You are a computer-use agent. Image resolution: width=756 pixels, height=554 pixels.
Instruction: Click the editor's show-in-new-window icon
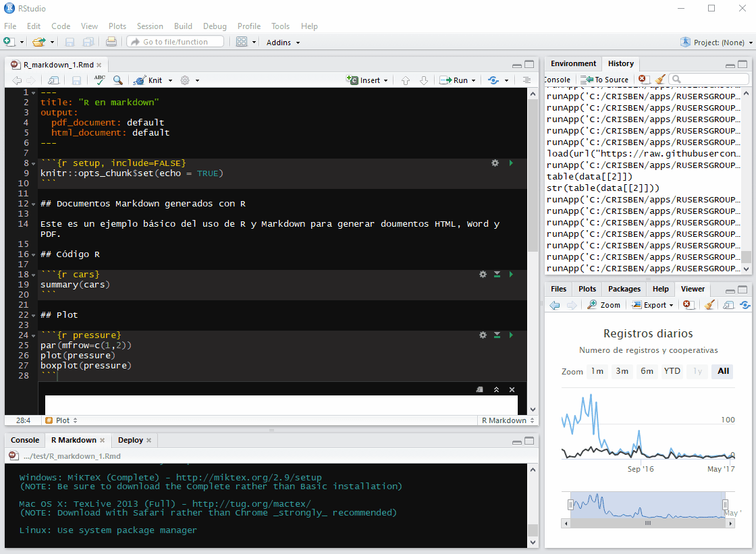tap(53, 80)
